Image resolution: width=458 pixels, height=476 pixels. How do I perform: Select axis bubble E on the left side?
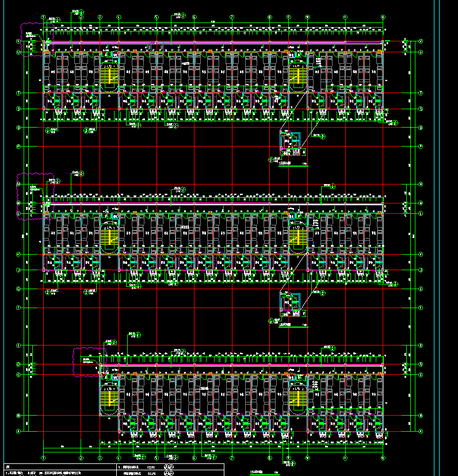18,346
